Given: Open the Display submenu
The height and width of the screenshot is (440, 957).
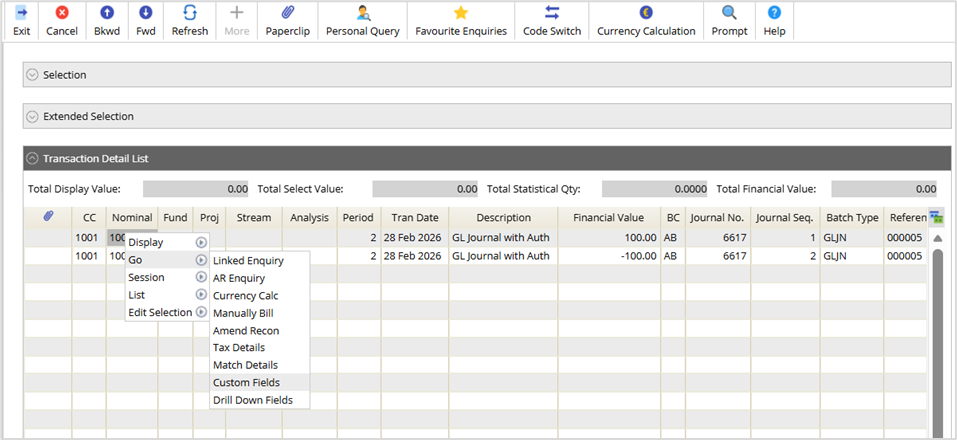Looking at the screenshot, I should (x=167, y=242).
